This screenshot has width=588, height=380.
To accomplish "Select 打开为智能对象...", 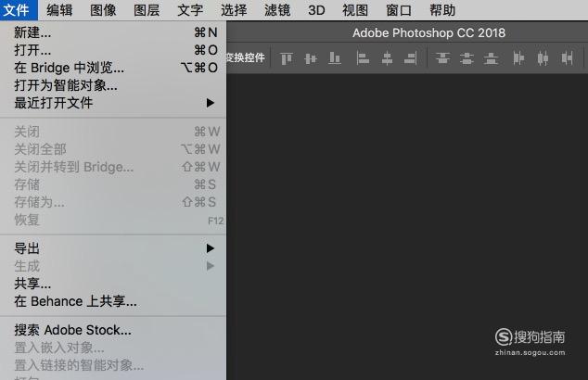I will tap(113, 85).
